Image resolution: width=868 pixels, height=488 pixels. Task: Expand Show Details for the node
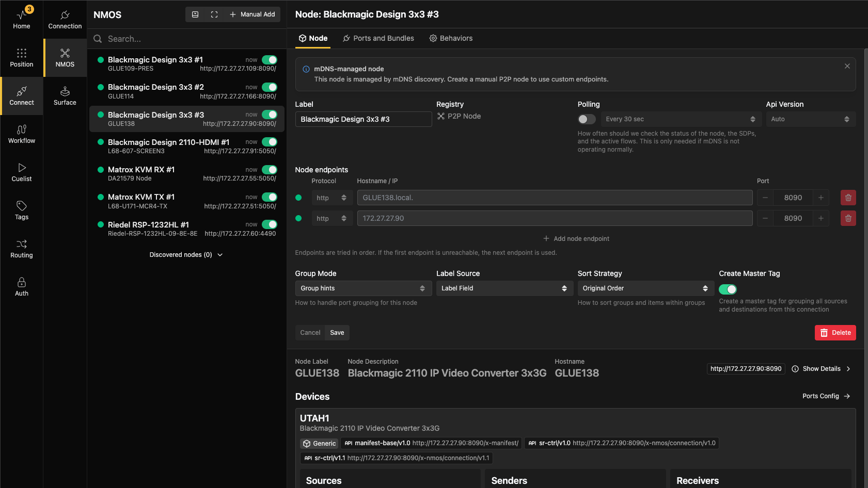point(821,369)
